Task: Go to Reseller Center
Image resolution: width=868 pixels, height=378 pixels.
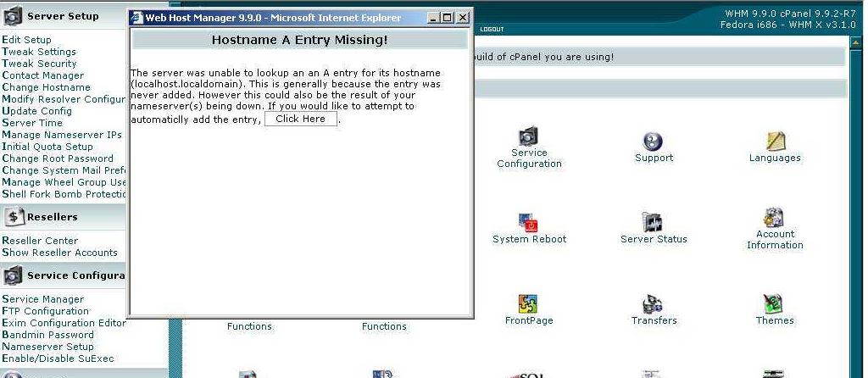Action: click(40, 241)
